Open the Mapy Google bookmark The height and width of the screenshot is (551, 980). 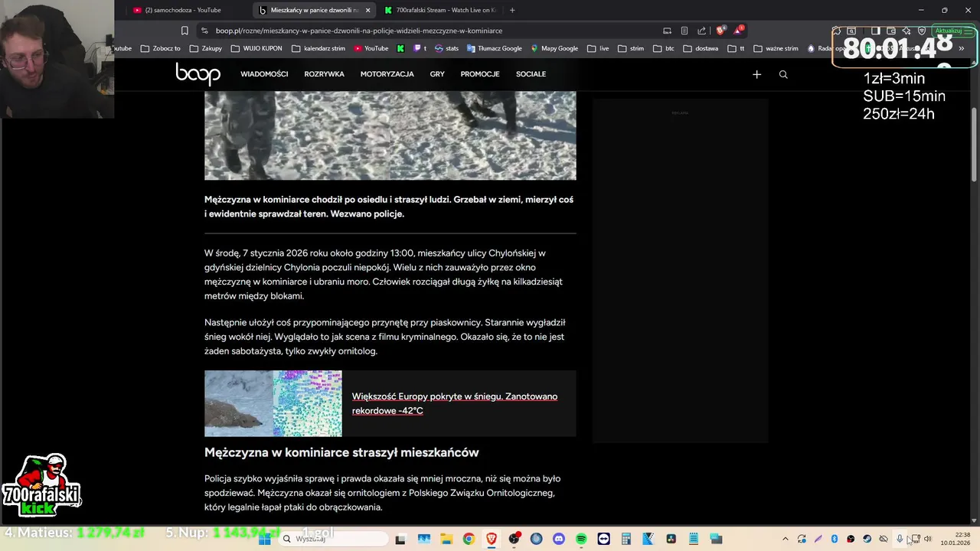tap(554, 48)
